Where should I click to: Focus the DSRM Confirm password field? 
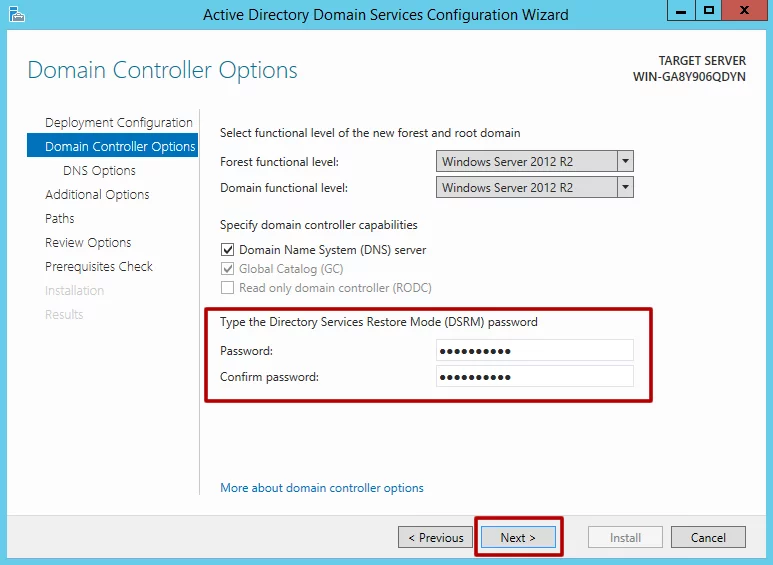pos(535,376)
